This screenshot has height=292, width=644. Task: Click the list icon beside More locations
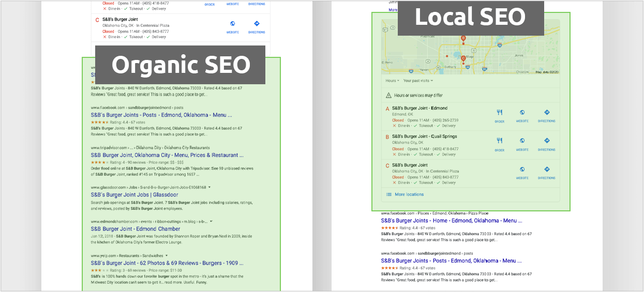click(388, 194)
